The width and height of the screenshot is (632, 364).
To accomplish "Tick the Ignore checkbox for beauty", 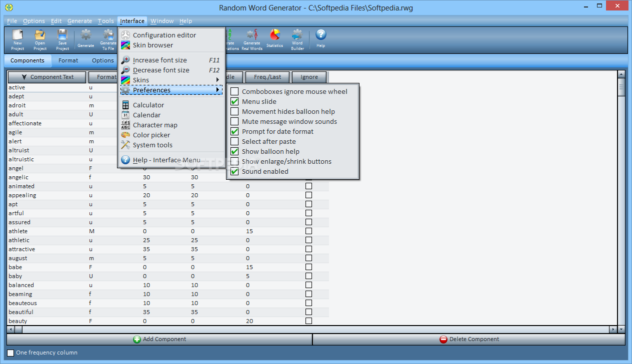I will (308, 321).
